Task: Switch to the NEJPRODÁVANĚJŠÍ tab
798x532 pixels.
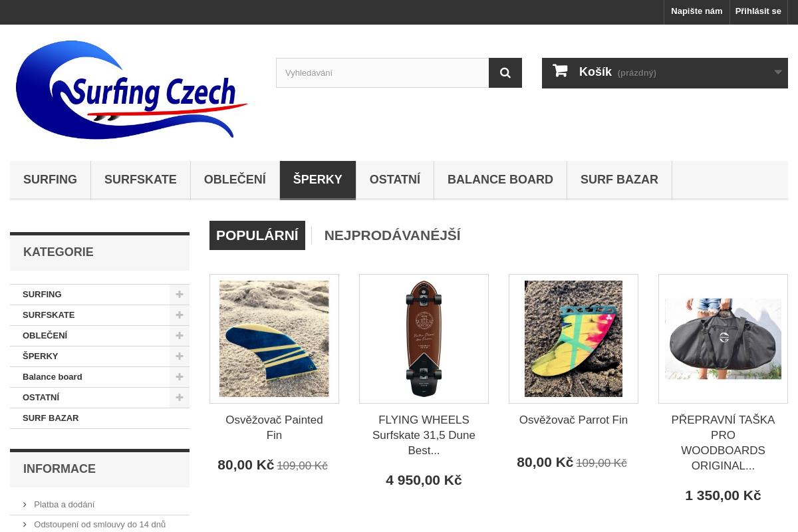Action: click(392, 235)
